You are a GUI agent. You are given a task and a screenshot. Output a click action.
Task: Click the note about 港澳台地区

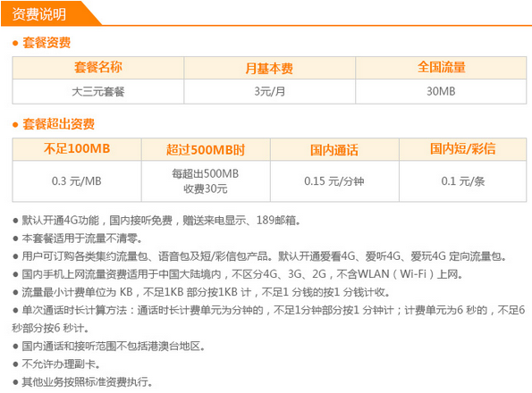pos(114,347)
